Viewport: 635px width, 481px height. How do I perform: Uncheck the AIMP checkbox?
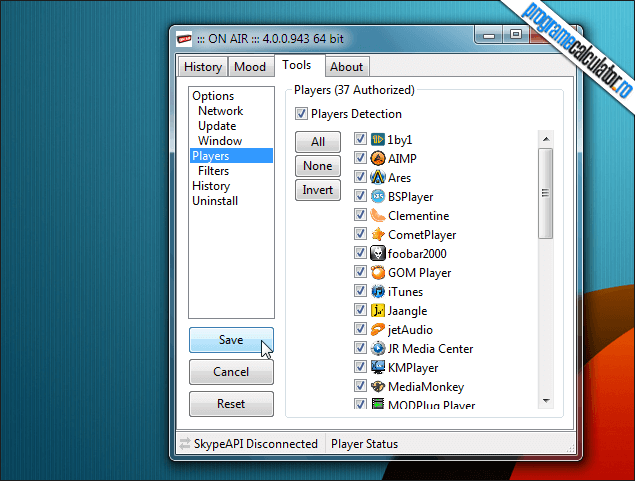click(360, 157)
